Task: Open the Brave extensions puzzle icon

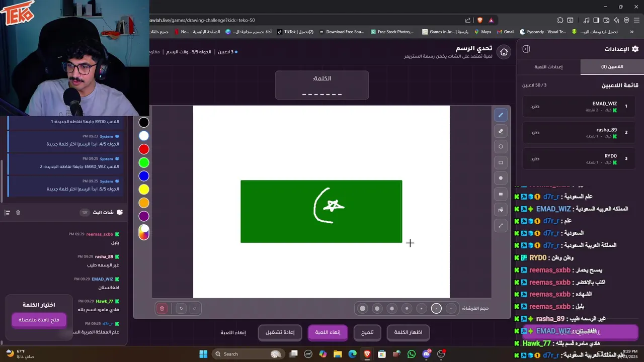Action: 560,20
